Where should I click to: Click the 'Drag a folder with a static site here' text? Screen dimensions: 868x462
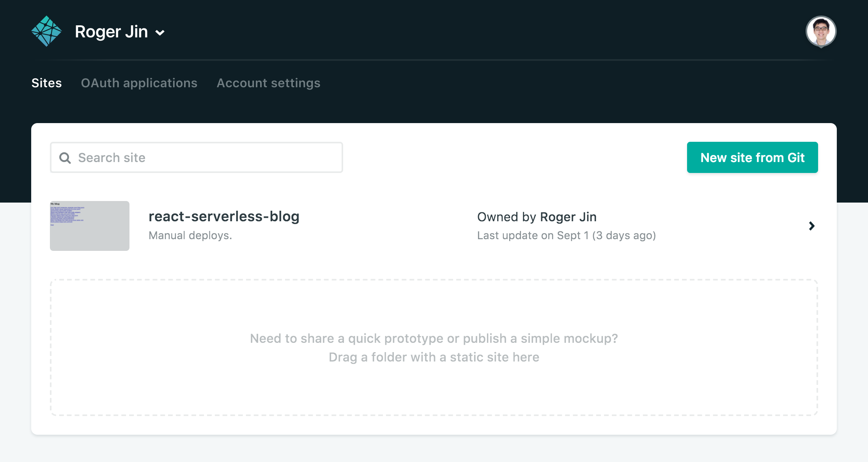tap(434, 357)
